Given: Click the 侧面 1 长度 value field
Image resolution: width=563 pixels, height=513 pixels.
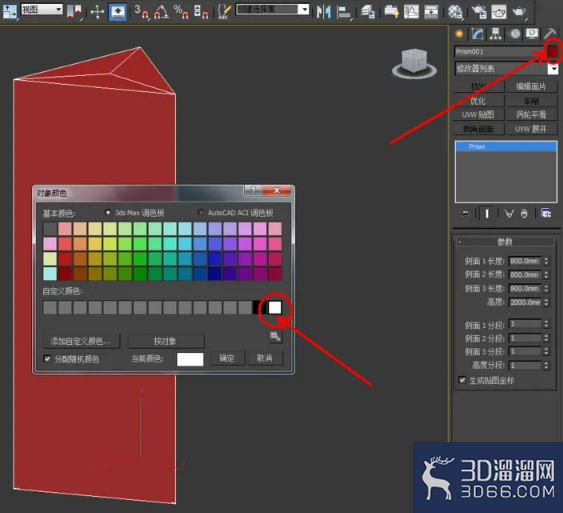Looking at the screenshot, I should point(525,261).
